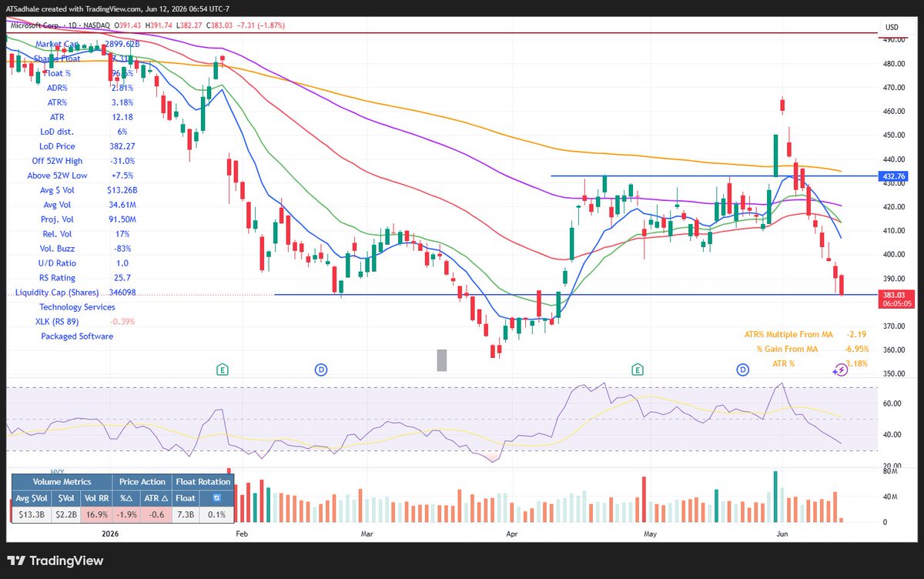Click the Rel. Vol value 17%

click(122, 234)
